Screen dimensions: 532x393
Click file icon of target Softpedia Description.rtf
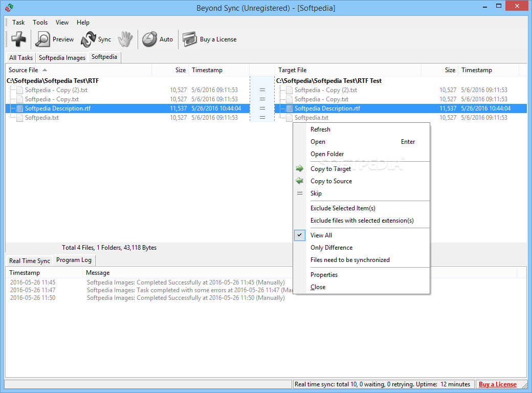[289, 108]
